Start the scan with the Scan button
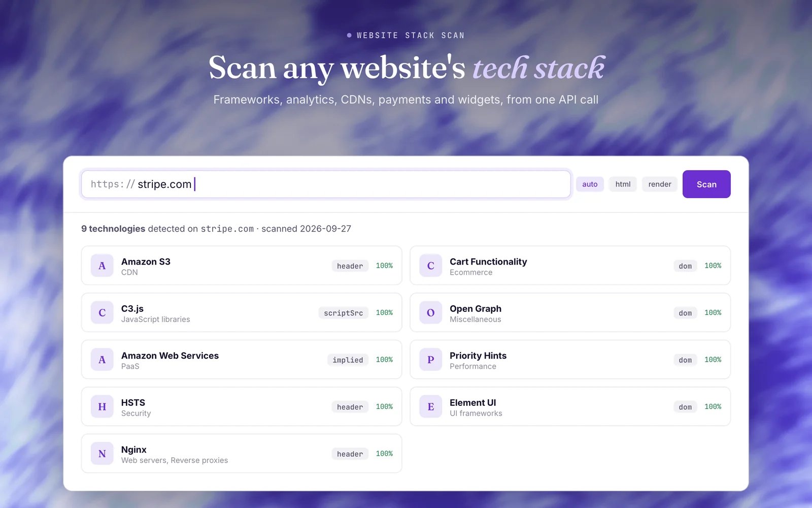 [706, 184]
